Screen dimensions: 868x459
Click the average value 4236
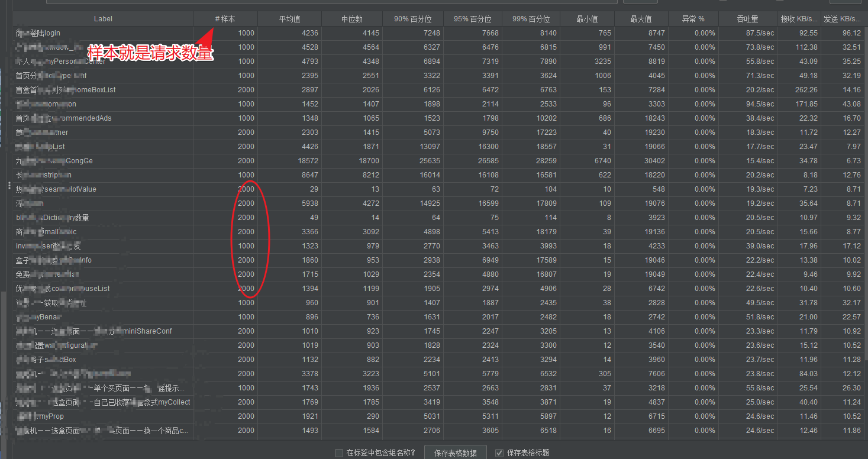(x=309, y=33)
